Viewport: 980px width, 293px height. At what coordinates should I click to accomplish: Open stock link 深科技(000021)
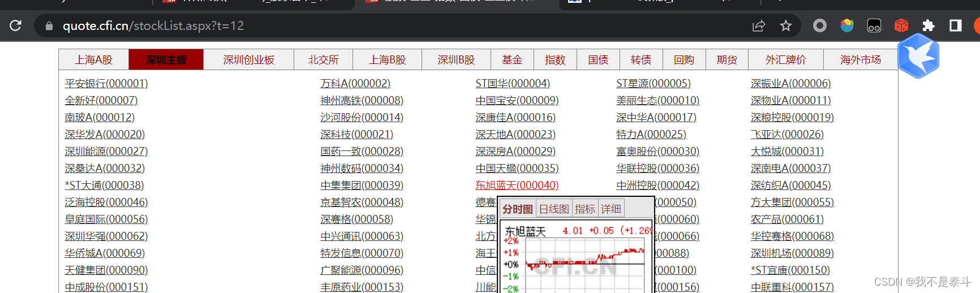point(357,135)
